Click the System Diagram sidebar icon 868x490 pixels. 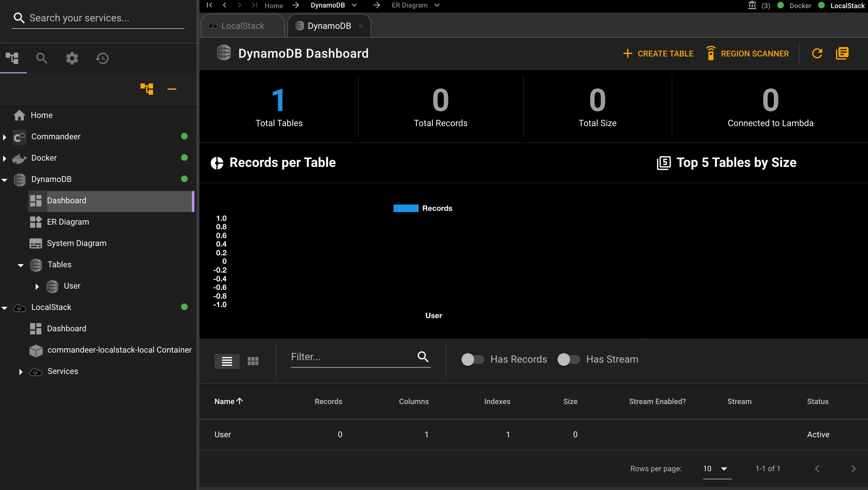36,243
